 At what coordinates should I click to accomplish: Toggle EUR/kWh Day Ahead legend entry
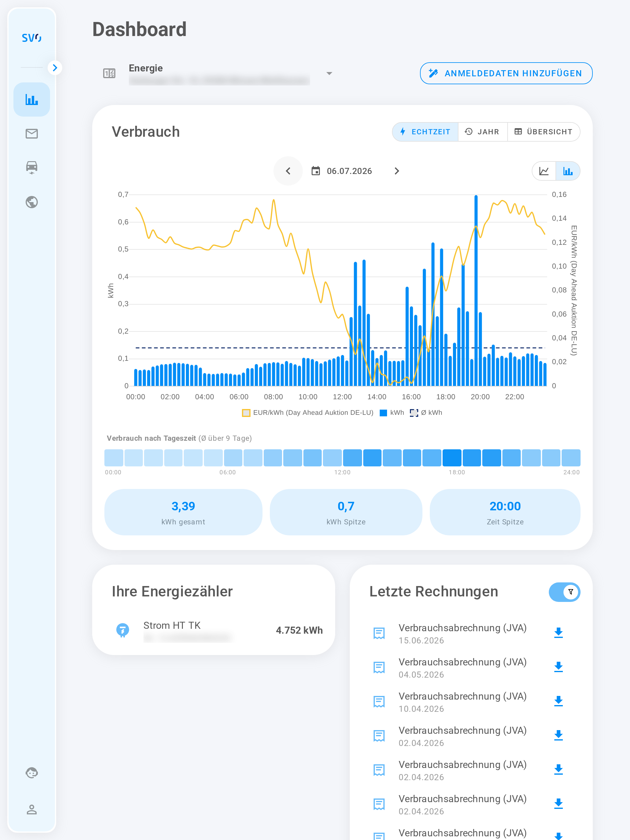pos(308,413)
